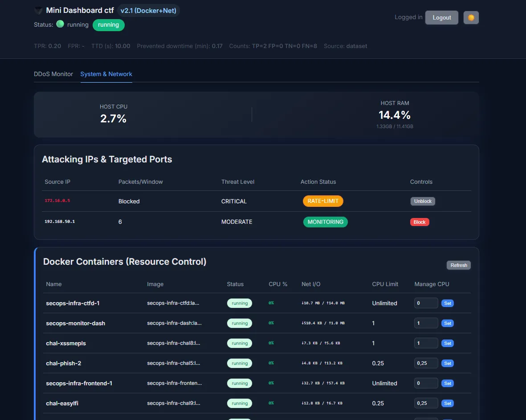Focus CPU input for secops-infra-frontend-1
This screenshot has height=420, width=526.
(426, 383)
